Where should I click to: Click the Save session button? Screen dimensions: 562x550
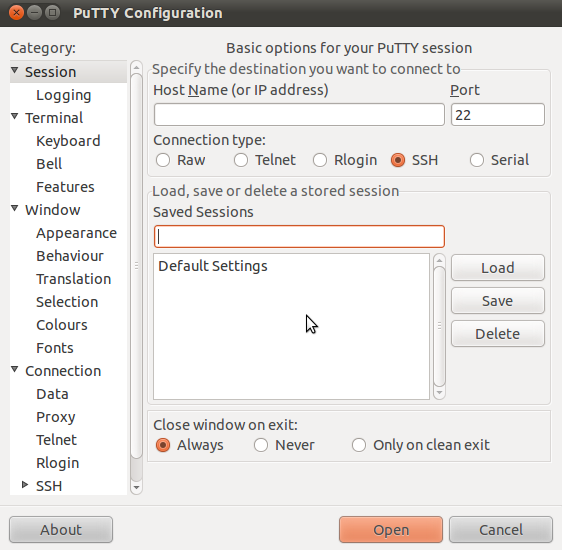(498, 301)
